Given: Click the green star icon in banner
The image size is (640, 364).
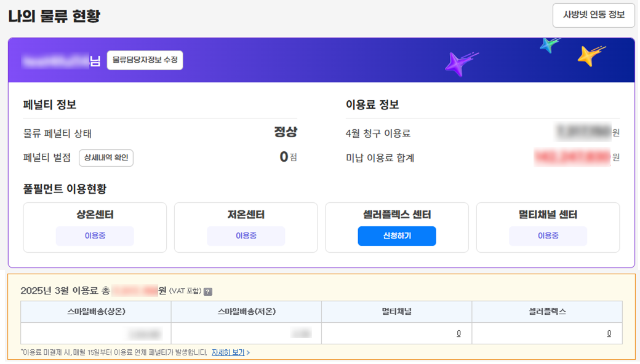Looking at the screenshot, I should click(548, 45).
